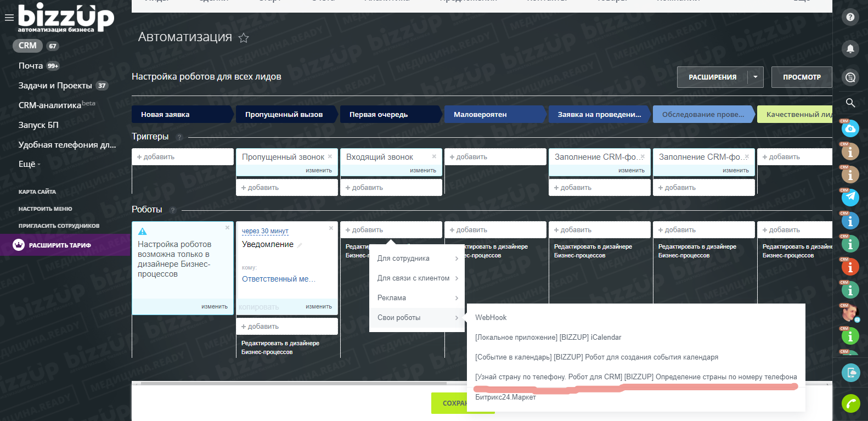Change the через 30 минут delay
Image resolution: width=868 pixels, height=421 pixels.
[x=265, y=231]
